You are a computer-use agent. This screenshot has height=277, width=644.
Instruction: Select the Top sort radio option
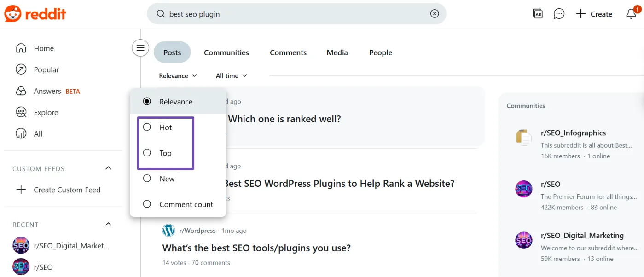147,153
